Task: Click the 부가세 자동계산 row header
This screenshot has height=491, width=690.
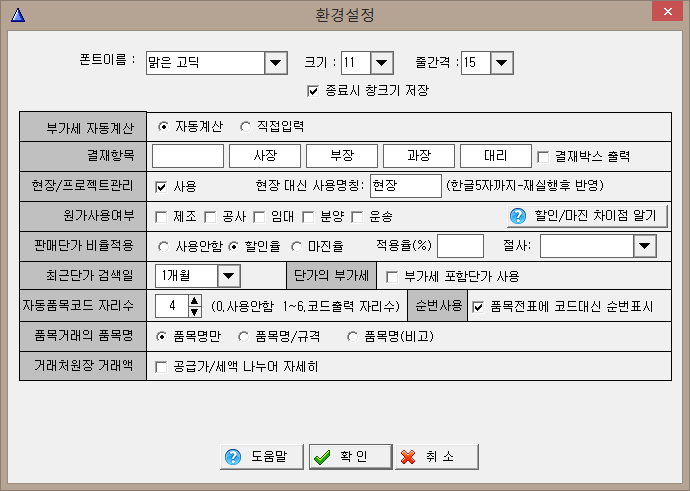Action: click(83, 127)
